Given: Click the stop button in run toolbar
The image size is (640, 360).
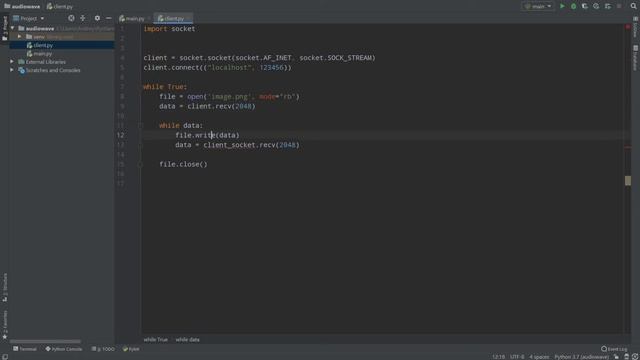Looking at the screenshot, I should pos(619,6).
